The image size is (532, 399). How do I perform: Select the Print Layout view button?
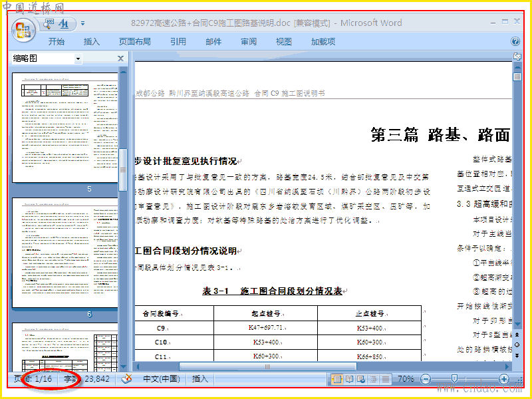337,379
